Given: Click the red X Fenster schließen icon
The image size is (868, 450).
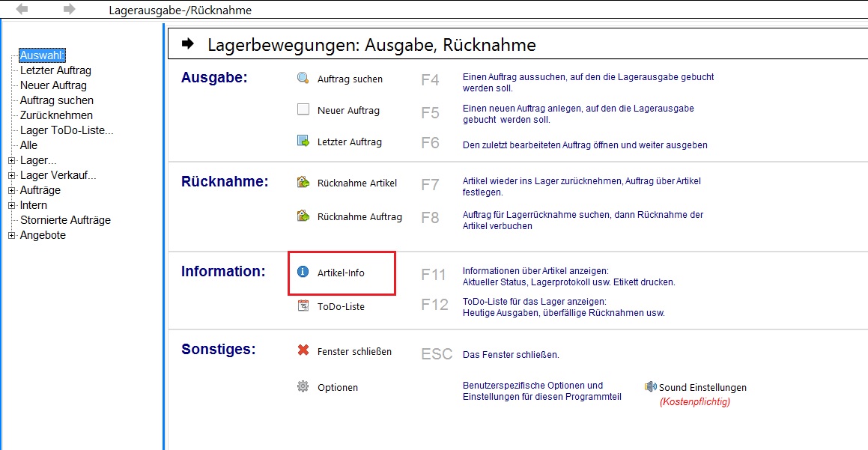Looking at the screenshot, I should coord(303,350).
